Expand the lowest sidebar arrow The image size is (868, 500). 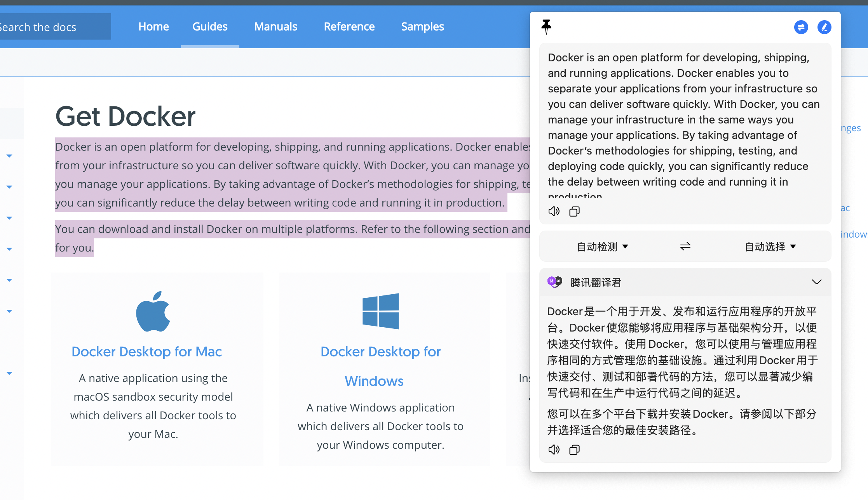point(9,373)
